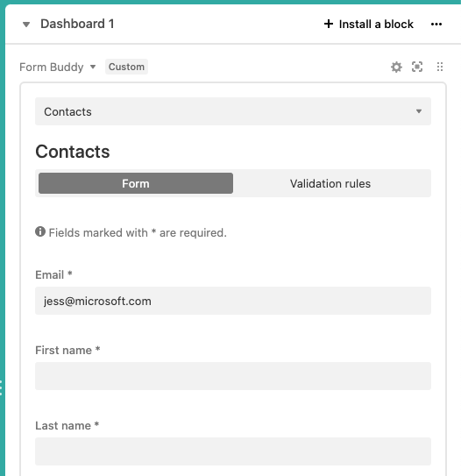Click the Contacts form heading
The image size is (461, 476).
[73, 151]
